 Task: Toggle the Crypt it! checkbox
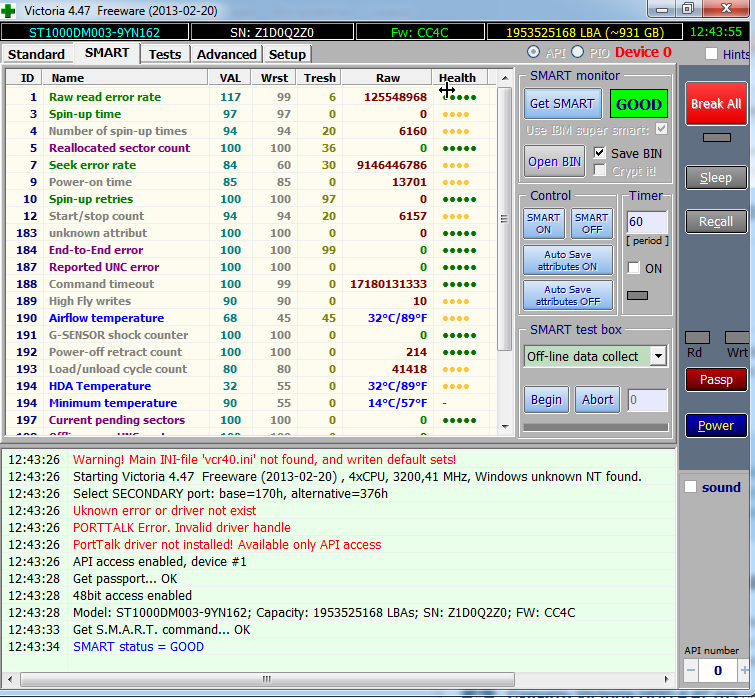pos(599,170)
